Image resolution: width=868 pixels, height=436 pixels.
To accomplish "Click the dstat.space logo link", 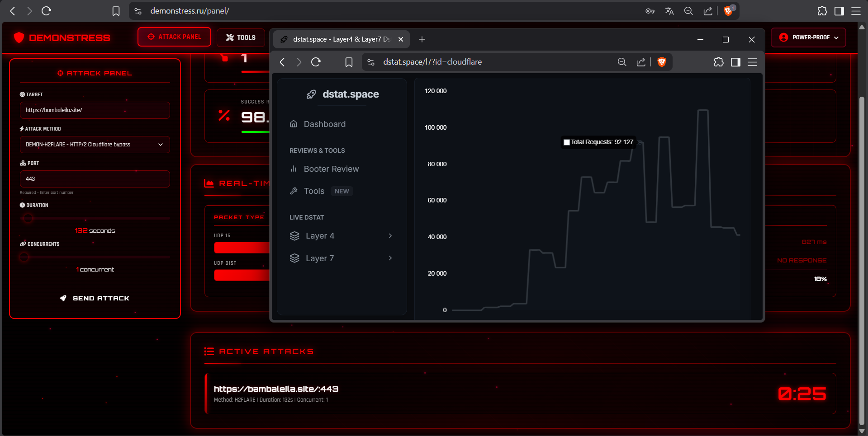I will pyautogui.click(x=342, y=94).
